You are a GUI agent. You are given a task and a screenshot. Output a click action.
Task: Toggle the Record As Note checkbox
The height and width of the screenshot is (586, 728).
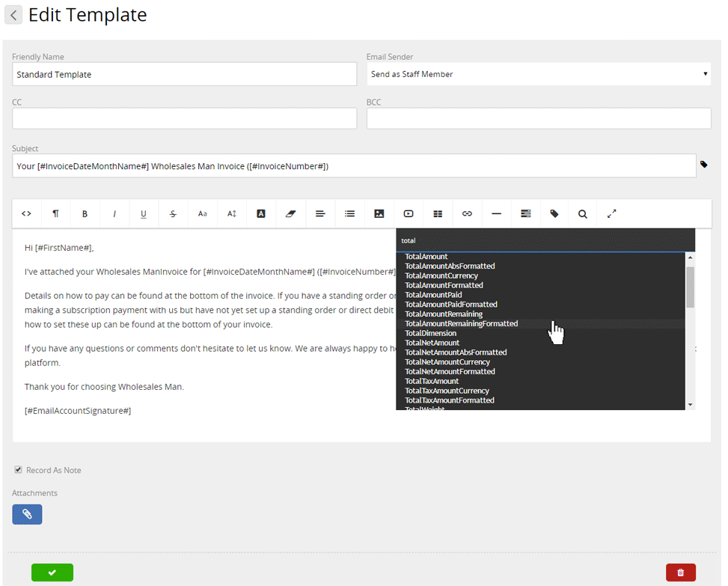point(18,469)
